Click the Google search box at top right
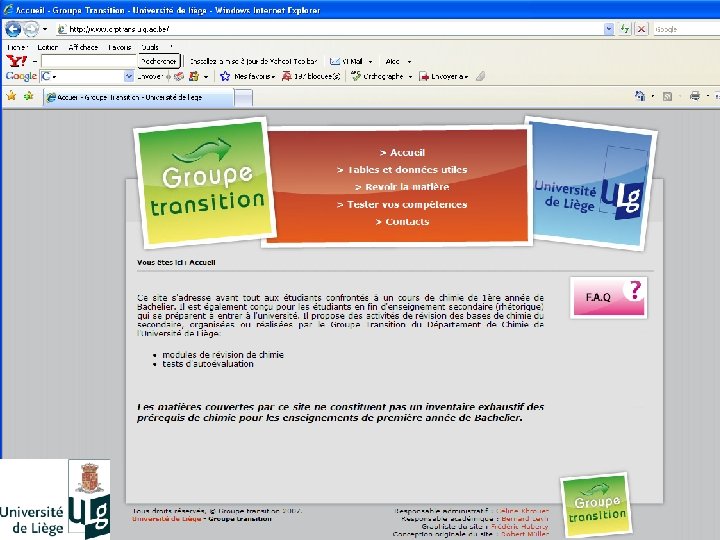This screenshot has height=540, width=720. (686, 29)
